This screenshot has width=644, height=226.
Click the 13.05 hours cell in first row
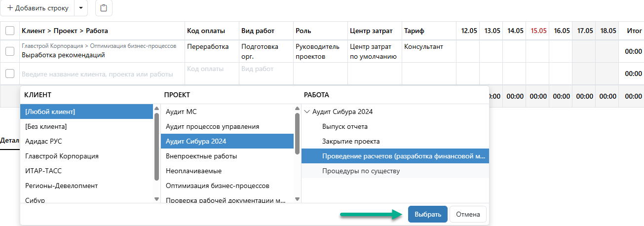point(492,51)
